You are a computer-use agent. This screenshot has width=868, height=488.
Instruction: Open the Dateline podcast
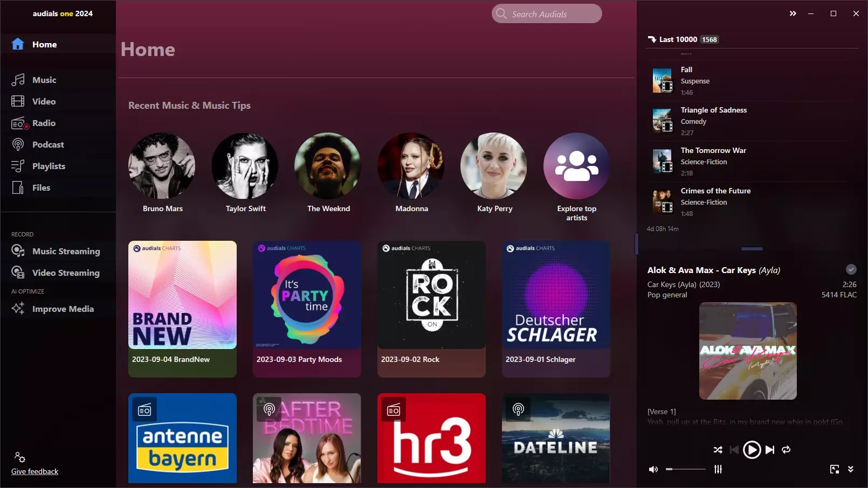556,438
